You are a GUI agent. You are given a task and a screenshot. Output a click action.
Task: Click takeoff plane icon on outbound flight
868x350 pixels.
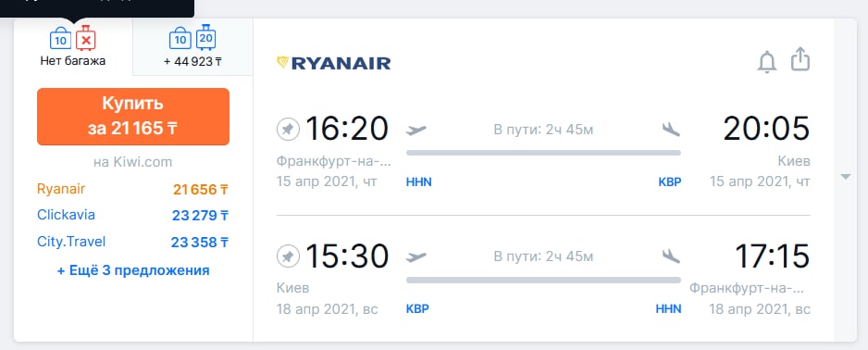coord(415,131)
